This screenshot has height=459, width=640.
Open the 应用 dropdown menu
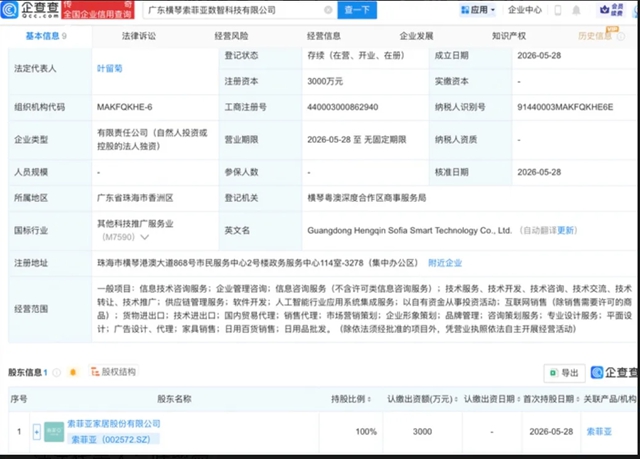pos(478,10)
